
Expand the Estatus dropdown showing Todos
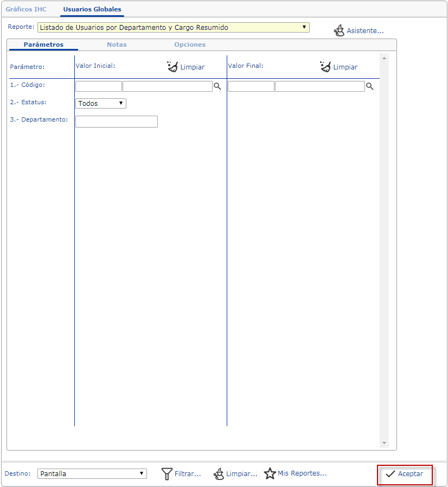(x=101, y=103)
